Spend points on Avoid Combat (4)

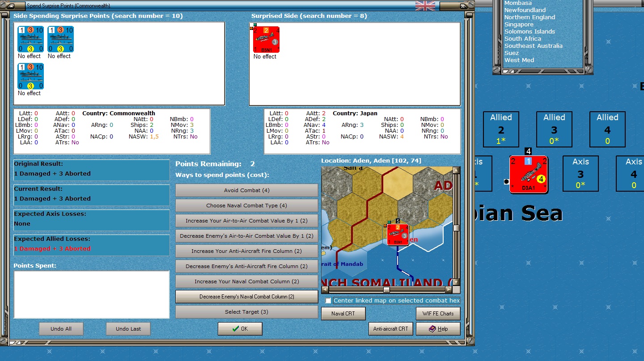[247, 190]
